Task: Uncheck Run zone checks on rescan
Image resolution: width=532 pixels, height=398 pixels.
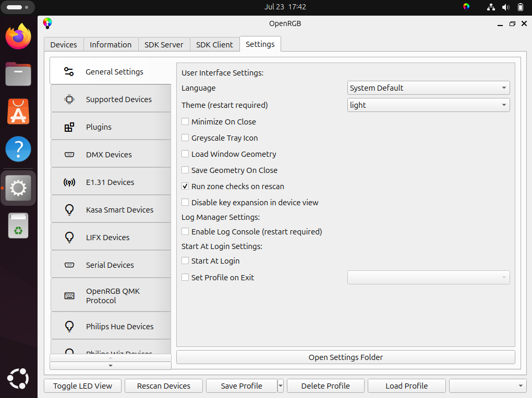Action: point(185,186)
